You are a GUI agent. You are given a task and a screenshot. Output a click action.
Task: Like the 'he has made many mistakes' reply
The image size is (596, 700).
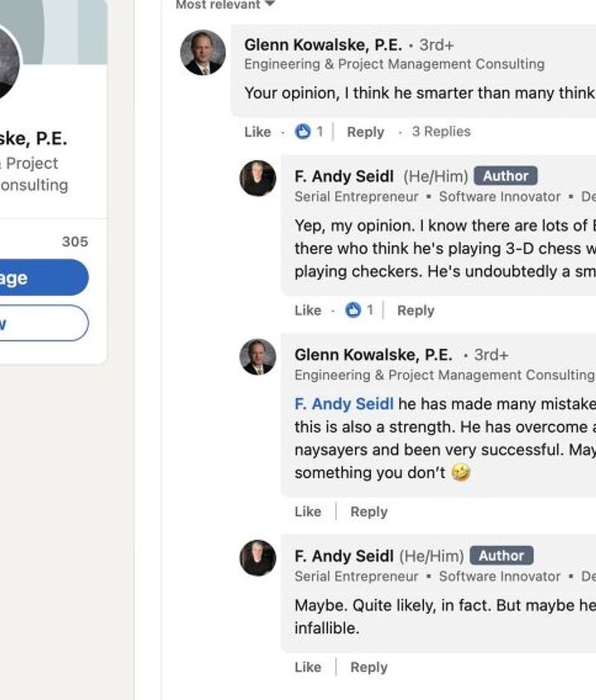308,512
